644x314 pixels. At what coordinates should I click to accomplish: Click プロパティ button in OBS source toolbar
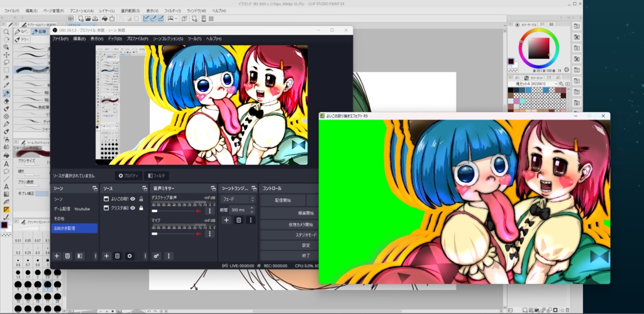(x=129, y=176)
